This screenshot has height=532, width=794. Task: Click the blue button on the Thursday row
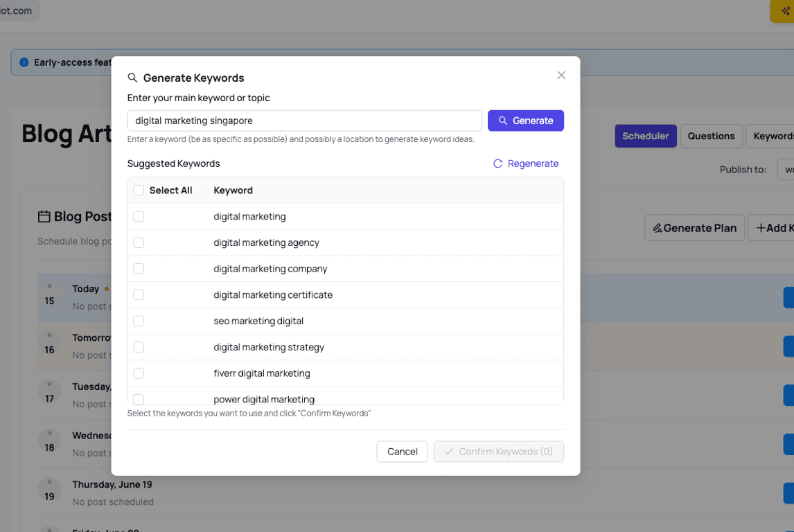(788, 493)
